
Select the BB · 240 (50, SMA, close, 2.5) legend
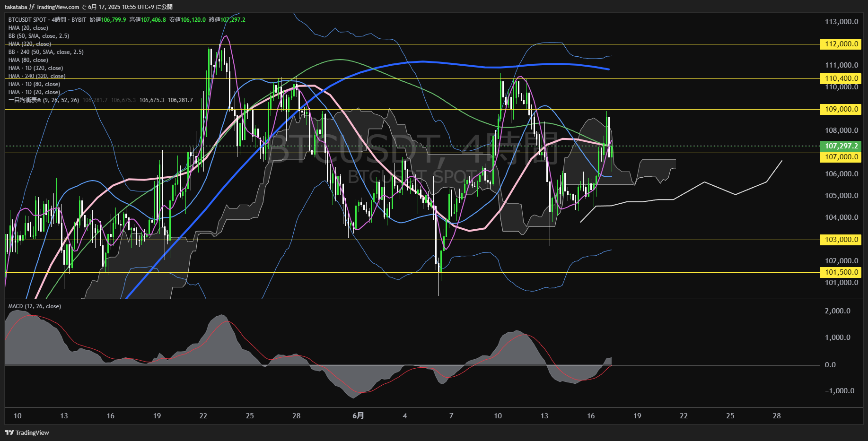(x=46, y=52)
